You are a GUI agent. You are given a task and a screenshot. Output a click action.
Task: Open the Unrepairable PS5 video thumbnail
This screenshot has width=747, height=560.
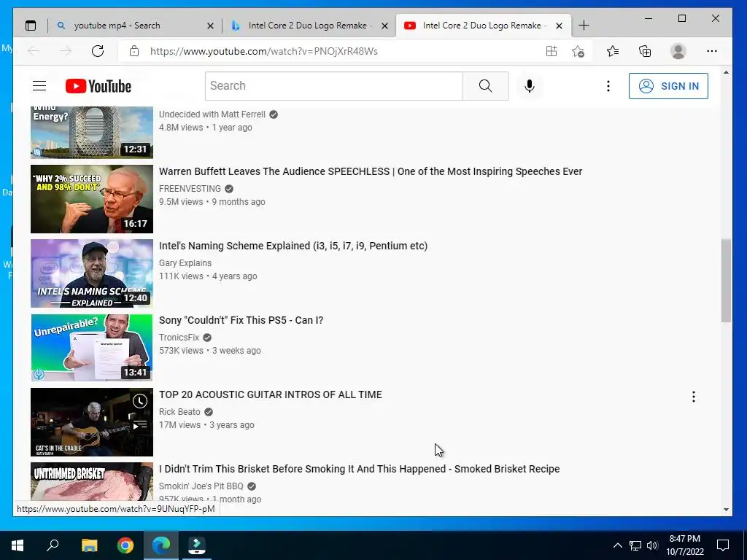click(92, 348)
